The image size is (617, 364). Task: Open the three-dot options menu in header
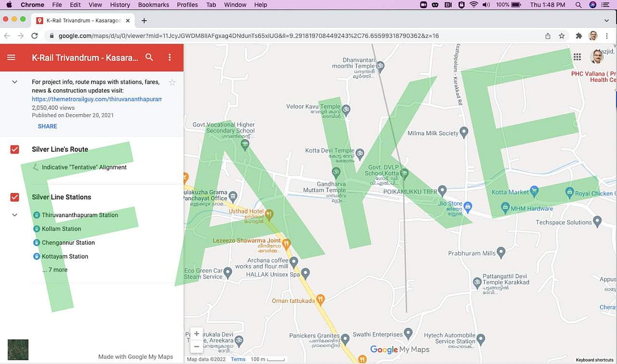171,58
